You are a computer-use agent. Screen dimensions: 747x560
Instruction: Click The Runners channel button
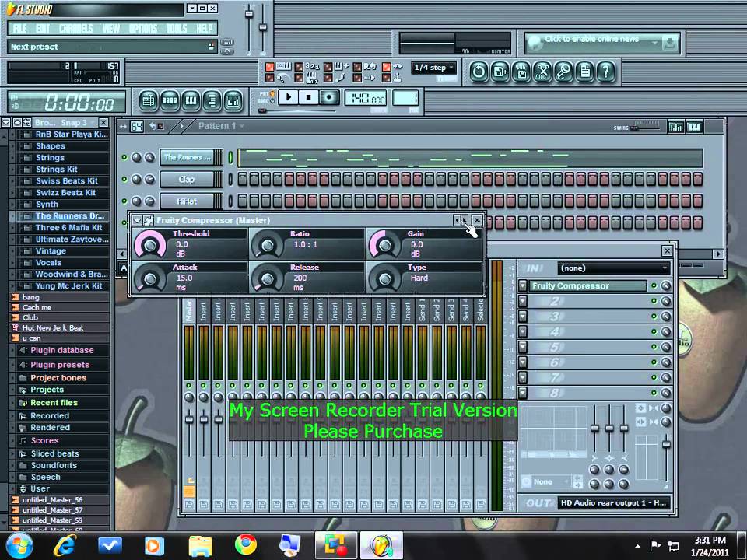(188, 157)
